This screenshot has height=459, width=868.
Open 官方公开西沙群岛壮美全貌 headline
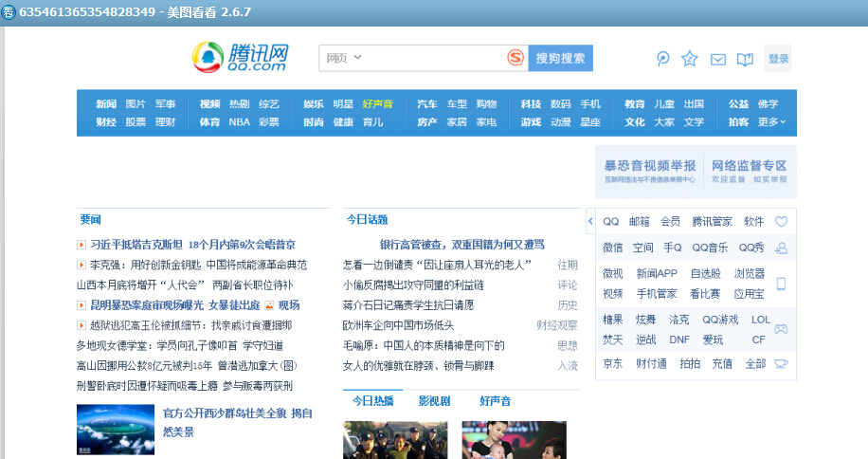coord(238,422)
